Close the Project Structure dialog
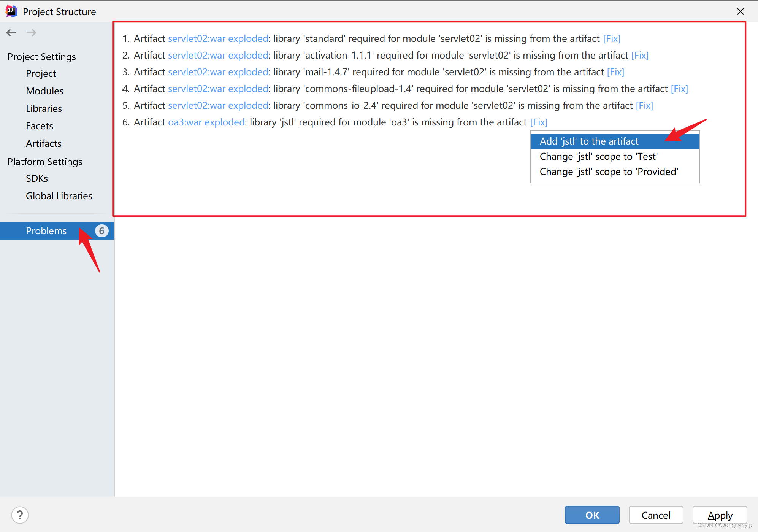 740,11
